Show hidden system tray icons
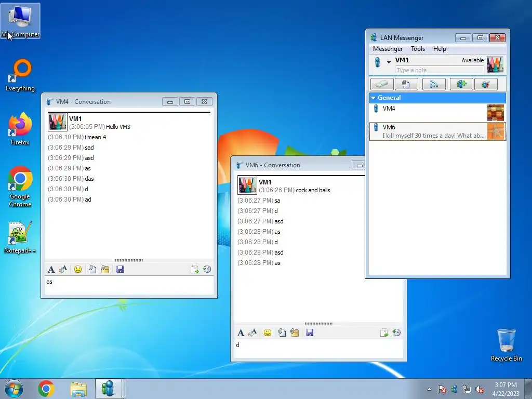Image resolution: width=532 pixels, height=399 pixels. (x=429, y=390)
